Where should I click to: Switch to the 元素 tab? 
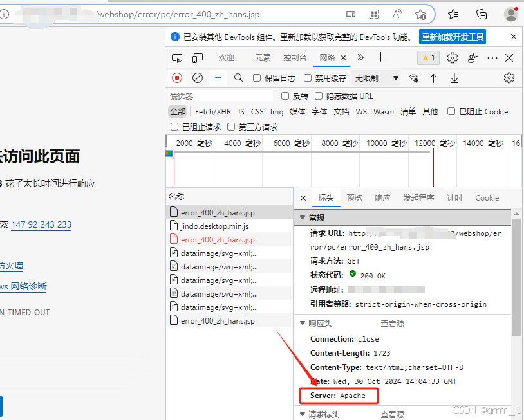pos(263,58)
